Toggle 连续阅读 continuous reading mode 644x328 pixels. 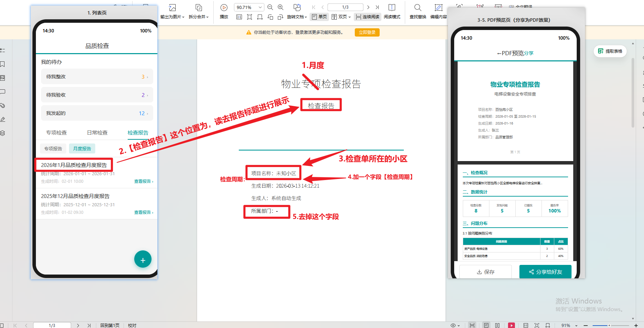click(x=367, y=17)
